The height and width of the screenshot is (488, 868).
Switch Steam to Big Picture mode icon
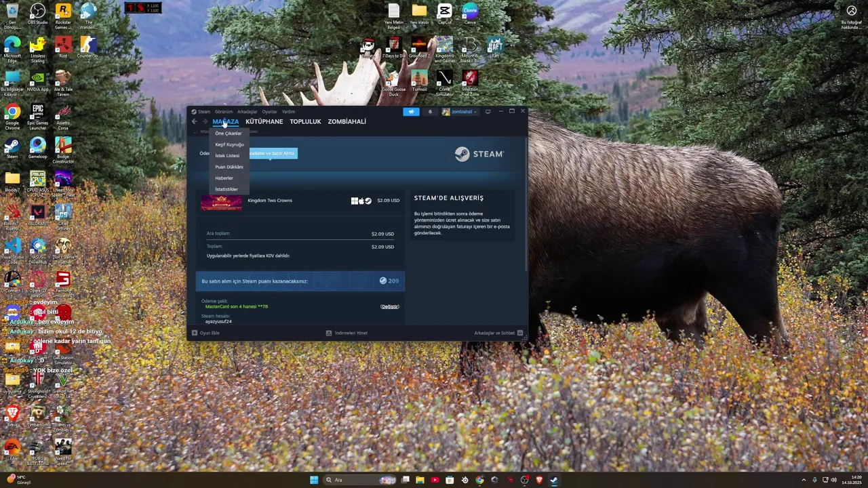coord(488,112)
